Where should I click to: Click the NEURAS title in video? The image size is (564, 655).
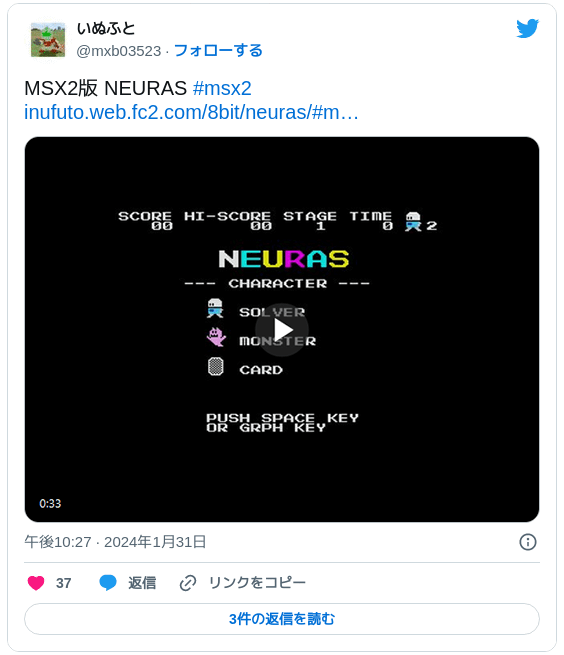[x=284, y=259]
